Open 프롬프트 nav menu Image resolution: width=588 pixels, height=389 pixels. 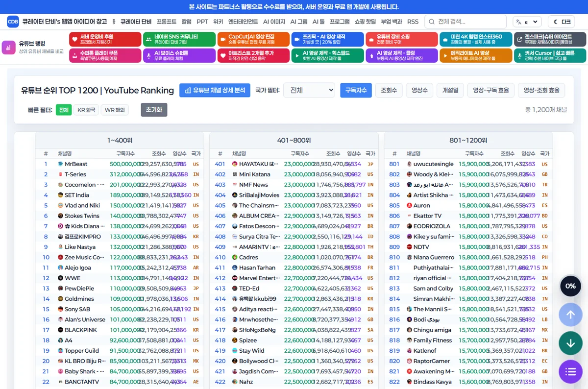click(167, 22)
